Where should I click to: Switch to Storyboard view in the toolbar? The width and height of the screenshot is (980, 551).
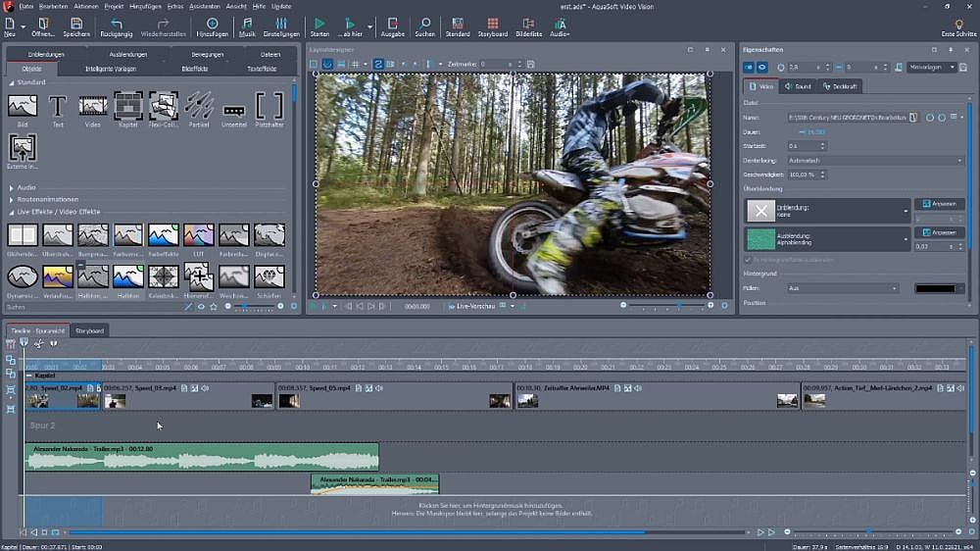click(x=490, y=25)
